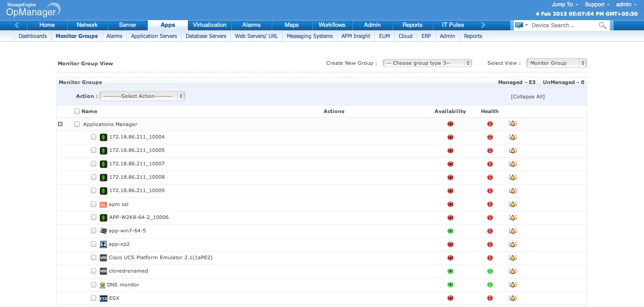The height and width of the screenshot is (307, 644).
Task: Open the Database Servers submenu link
Action: tap(206, 36)
